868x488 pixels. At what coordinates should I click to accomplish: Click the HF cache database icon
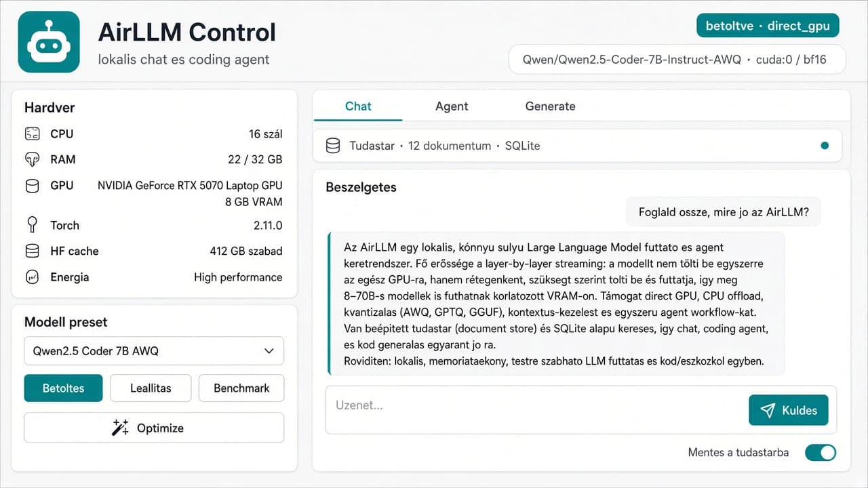pyautogui.click(x=32, y=251)
